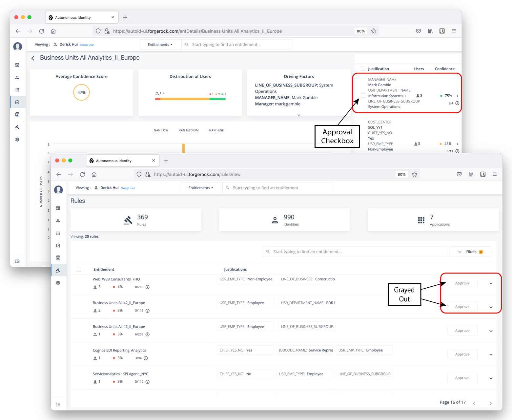Viewport: 512px width, 420px height.
Task: Click the gavel Rules icon in front sidebar
Action: tap(58, 270)
